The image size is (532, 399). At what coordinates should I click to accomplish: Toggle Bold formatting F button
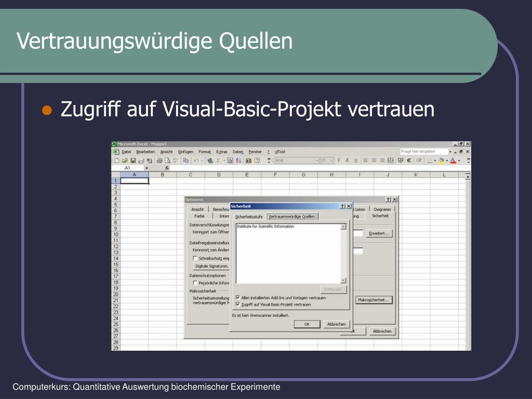click(339, 161)
